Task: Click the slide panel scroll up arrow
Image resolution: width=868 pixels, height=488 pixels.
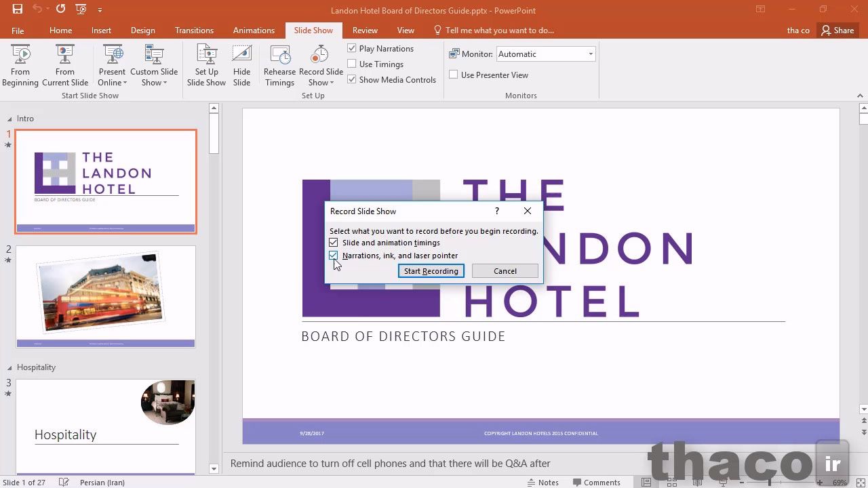Action: point(214,108)
